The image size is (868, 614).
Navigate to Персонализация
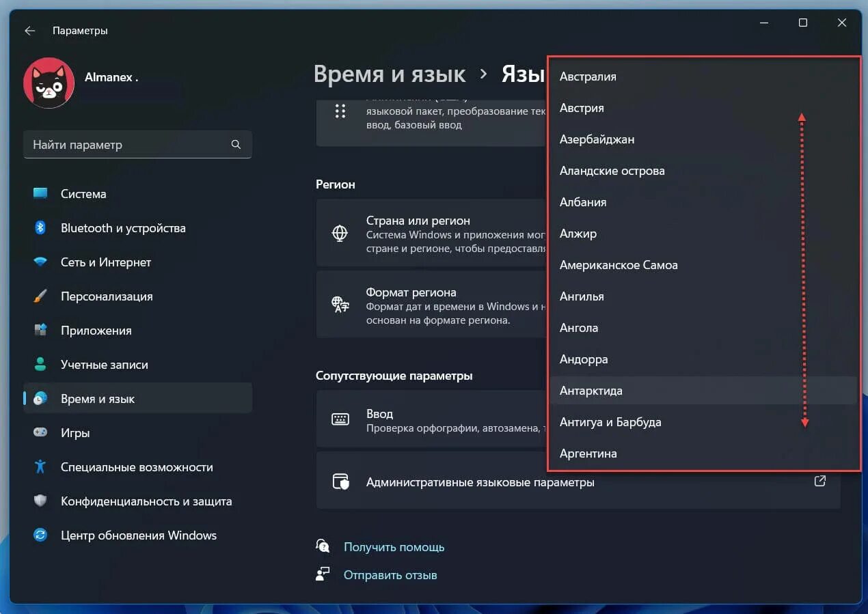click(137, 296)
